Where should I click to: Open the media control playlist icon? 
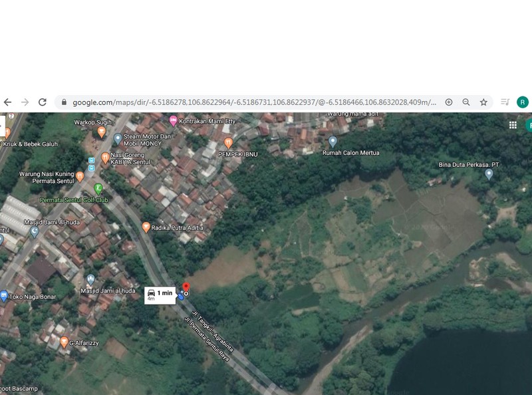(505, 102)
